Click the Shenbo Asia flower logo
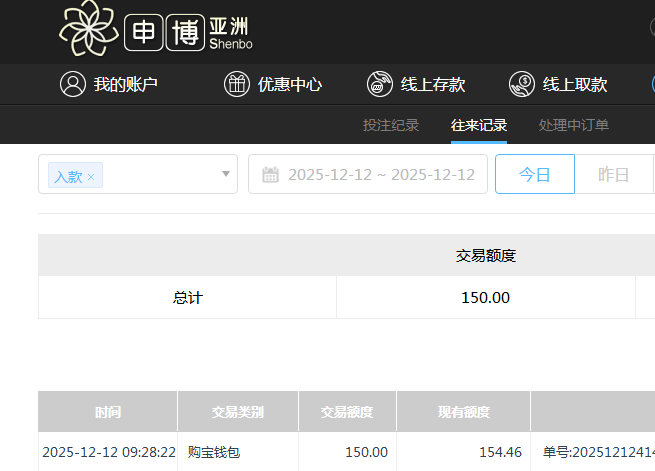Screen dimensions: 655x471 [x=89, y=28]
